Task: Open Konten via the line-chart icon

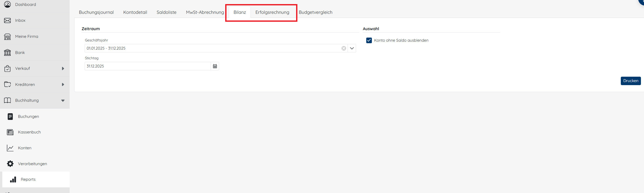Action: (10, 148)
